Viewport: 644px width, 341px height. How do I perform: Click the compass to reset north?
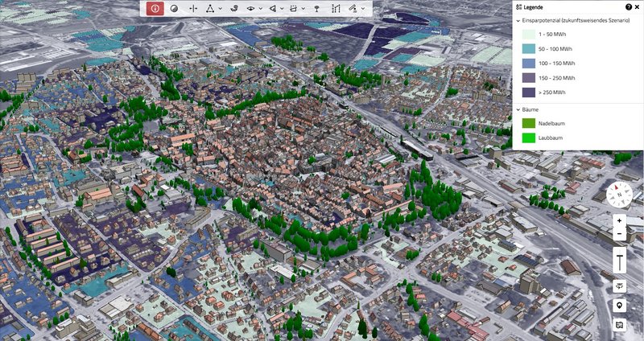coord(618,193)
